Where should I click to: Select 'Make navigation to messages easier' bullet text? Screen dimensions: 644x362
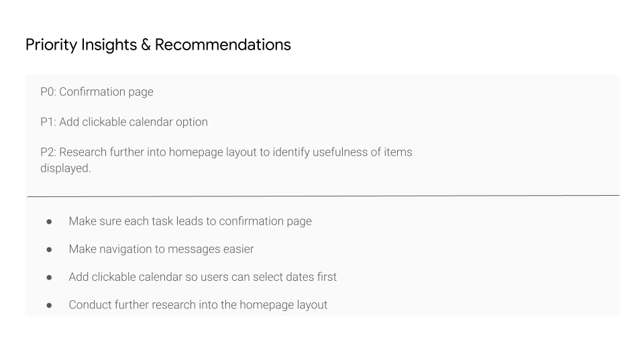161,249
